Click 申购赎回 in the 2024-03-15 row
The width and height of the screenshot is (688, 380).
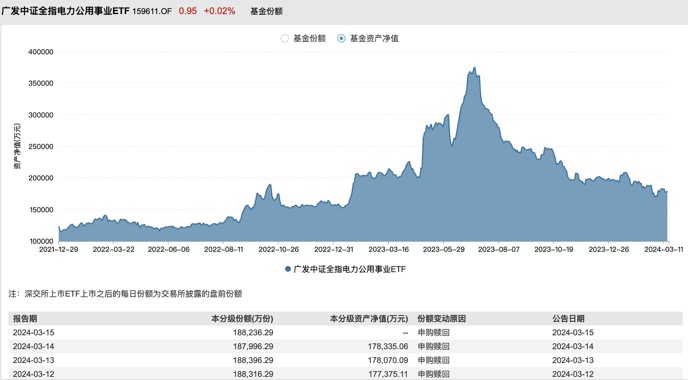tap(434, 333)
